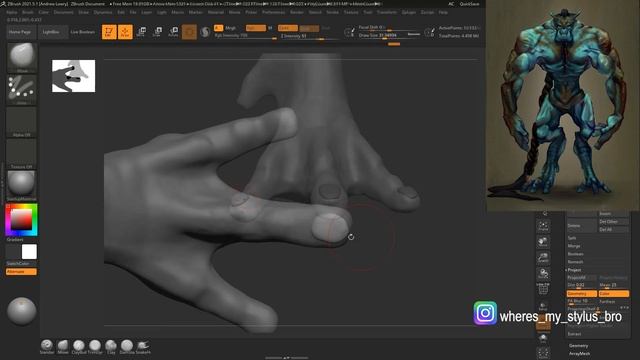Pick the ClayBuildup brush
This screenshot has height=360, width=640.
79,347
